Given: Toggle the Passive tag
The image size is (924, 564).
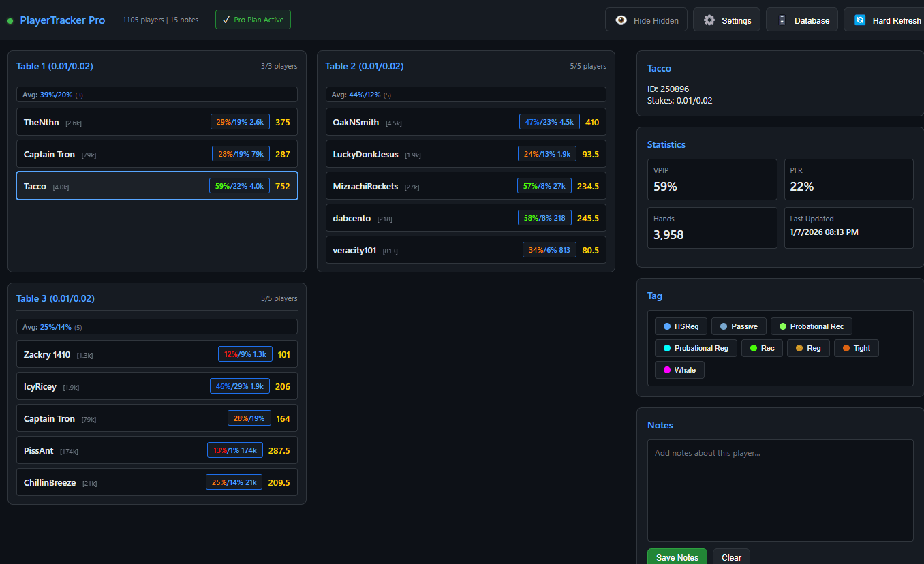Looking at the screenshot, I should tap(738, 326).
